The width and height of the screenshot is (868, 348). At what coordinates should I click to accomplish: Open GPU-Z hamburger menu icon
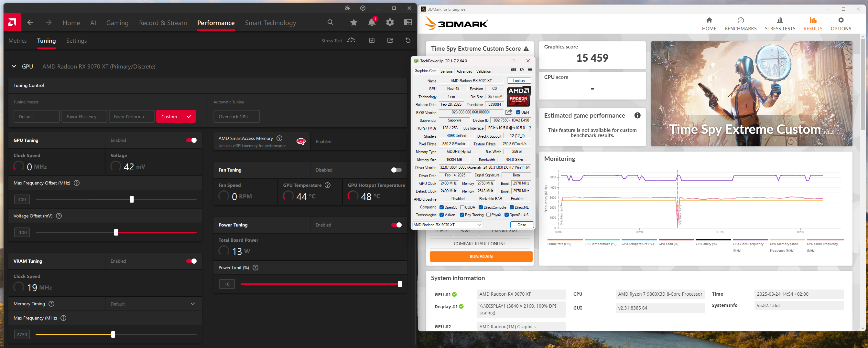coord(530,70)
